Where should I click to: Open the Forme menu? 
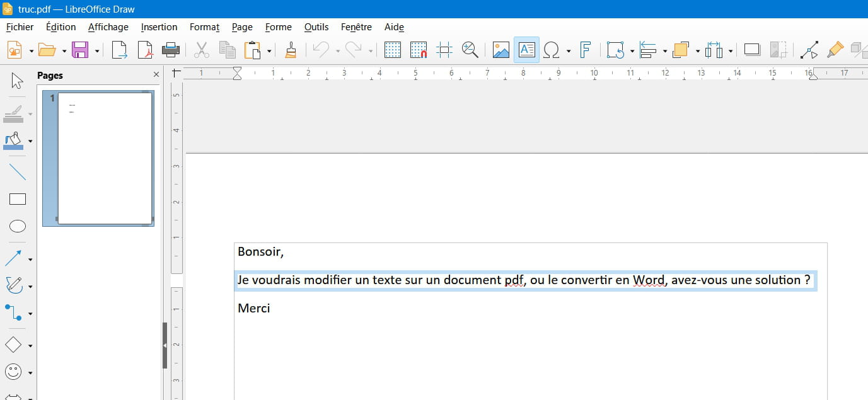(x=278, y=27)
